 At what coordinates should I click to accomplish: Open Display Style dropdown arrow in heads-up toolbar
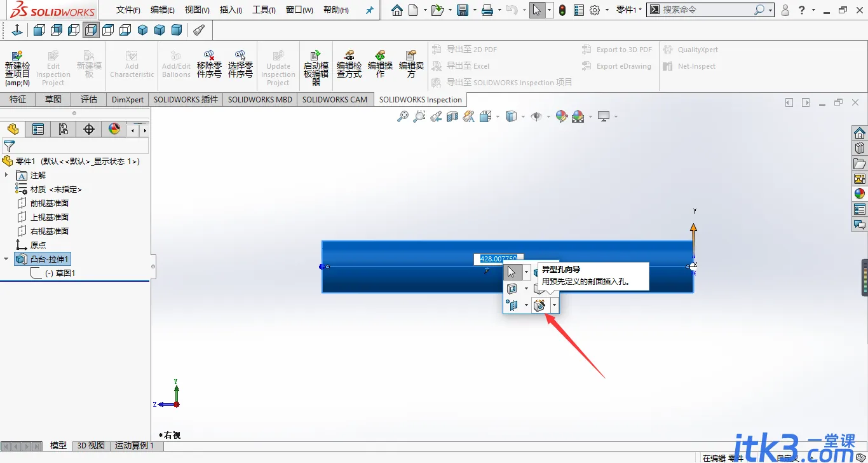(522, 117)
